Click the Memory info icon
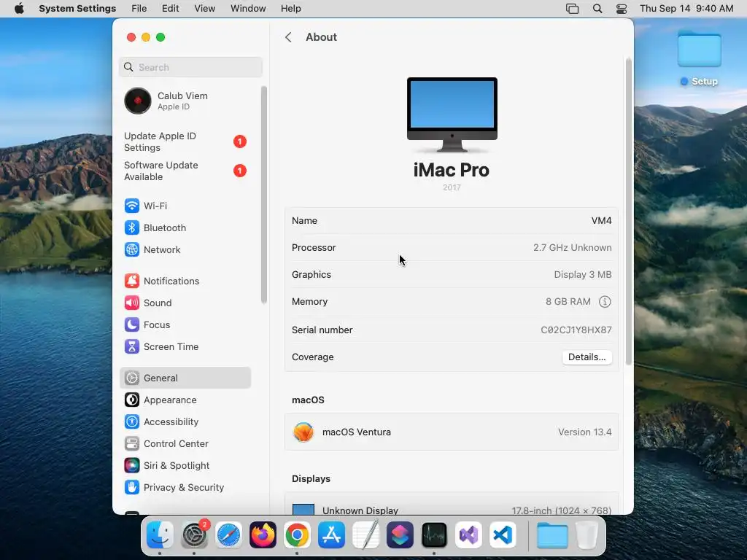 [x=605, y=302]
